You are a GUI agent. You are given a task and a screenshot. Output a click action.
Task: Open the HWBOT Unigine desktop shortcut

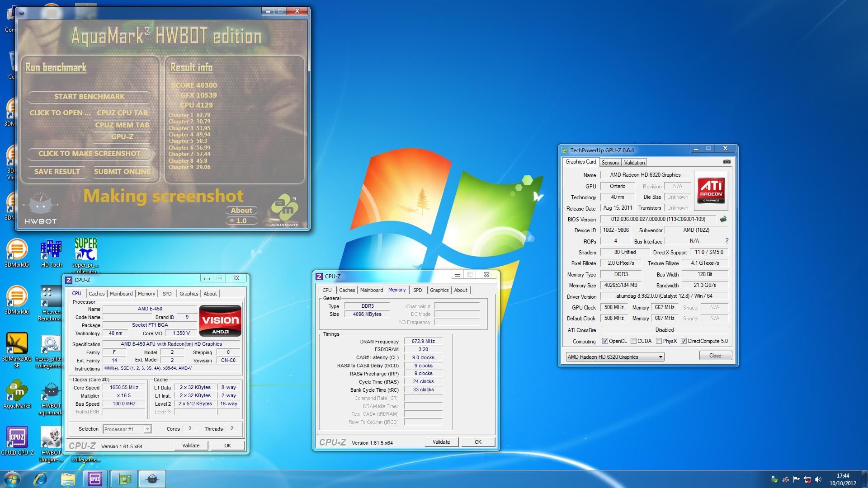click(x=51, y=444)
